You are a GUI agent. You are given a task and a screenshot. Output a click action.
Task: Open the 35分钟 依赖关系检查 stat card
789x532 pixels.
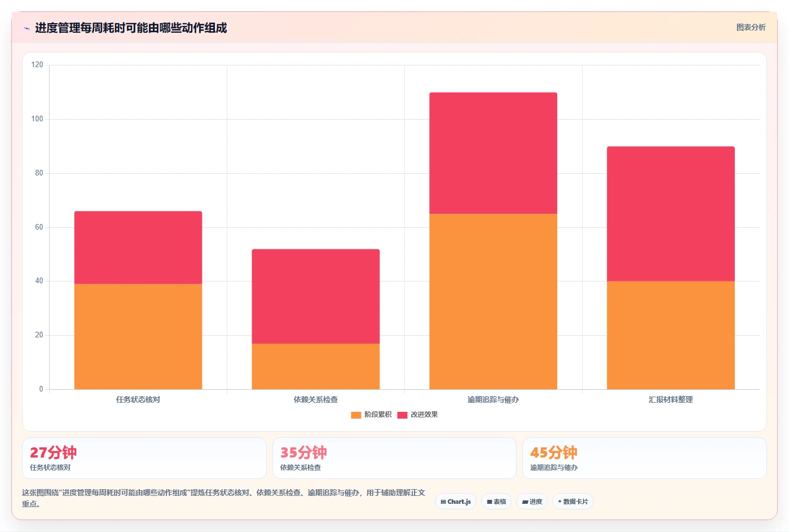click(x=394, y=458)
